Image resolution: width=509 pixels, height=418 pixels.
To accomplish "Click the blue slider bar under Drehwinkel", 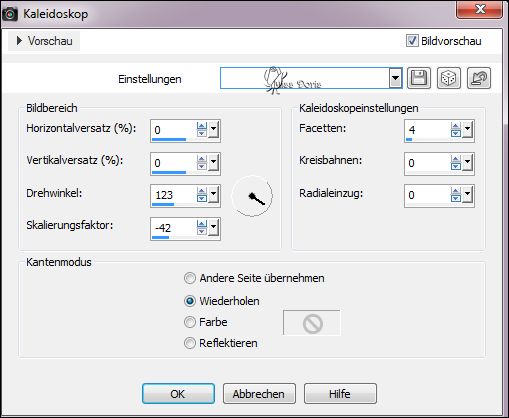I will click(163, 204).
